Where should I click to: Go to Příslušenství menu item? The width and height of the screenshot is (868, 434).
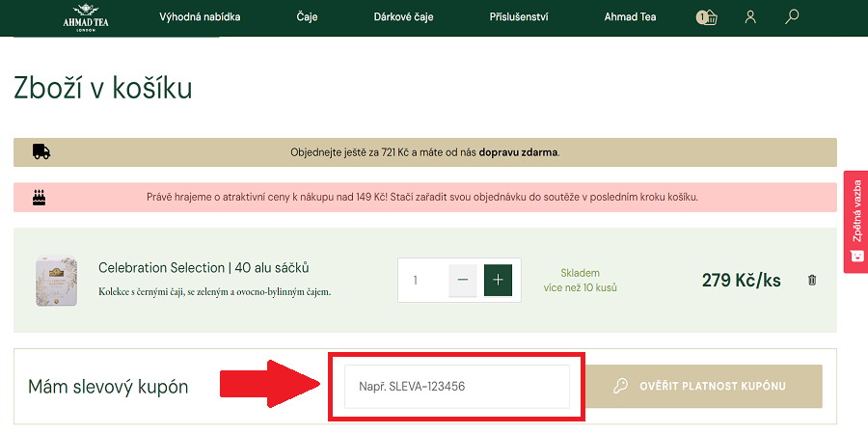tap(517, 17)
